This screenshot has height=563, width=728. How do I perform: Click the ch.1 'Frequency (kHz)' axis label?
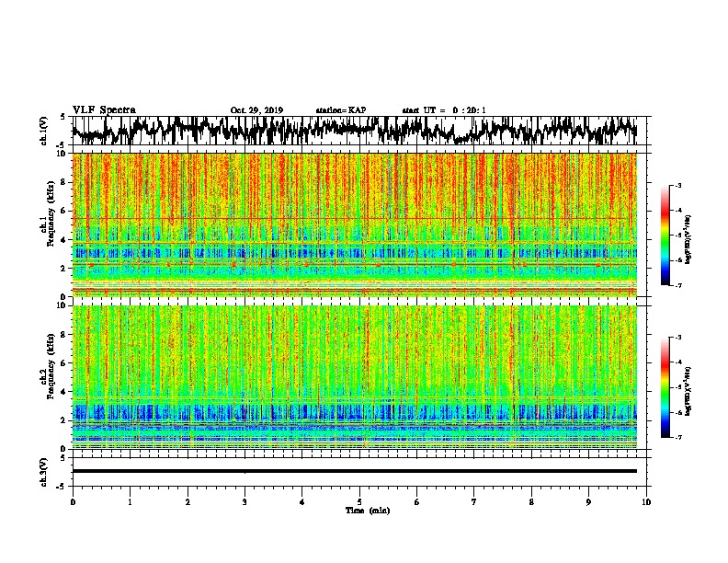pos(51,214)
